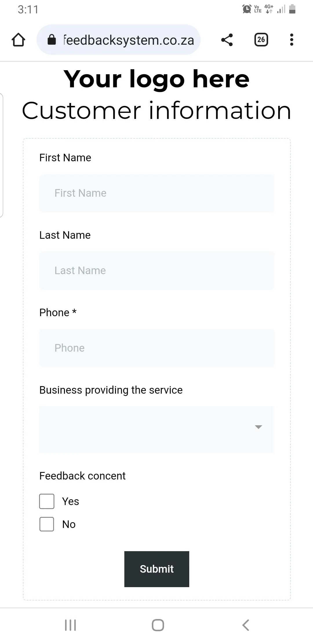Tap the battery icon in status bar
This screenshot has height=644, width=313.
[292, 9]
